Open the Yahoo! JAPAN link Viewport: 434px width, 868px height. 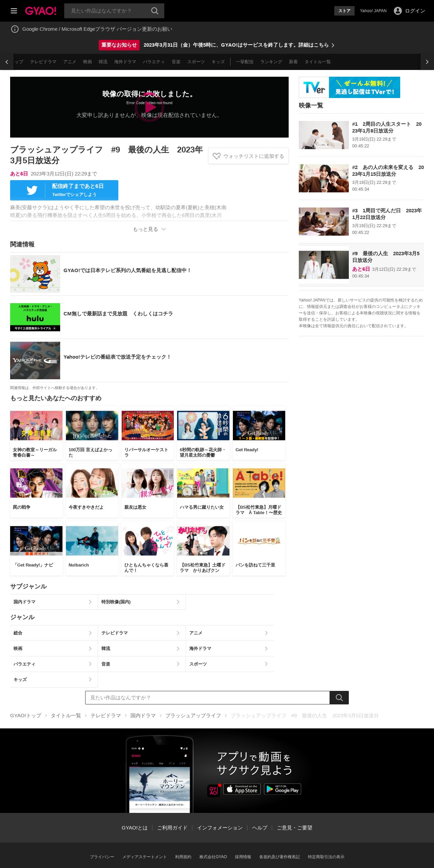(373, 11)
